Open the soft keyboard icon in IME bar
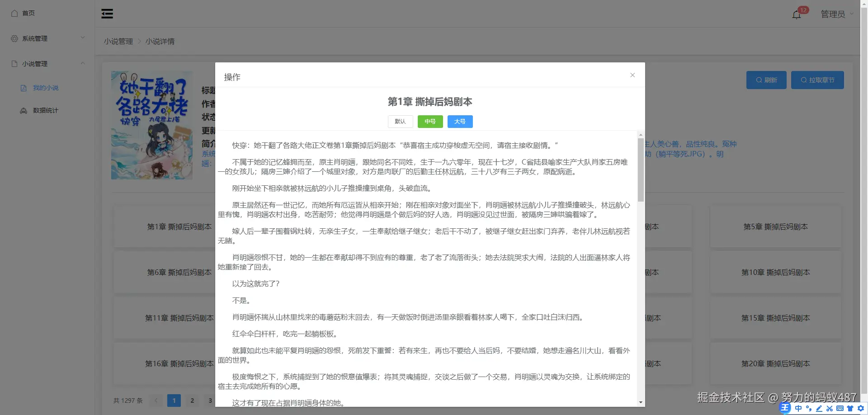This screenshot has width=868, height=415. (x=840, y=408)
